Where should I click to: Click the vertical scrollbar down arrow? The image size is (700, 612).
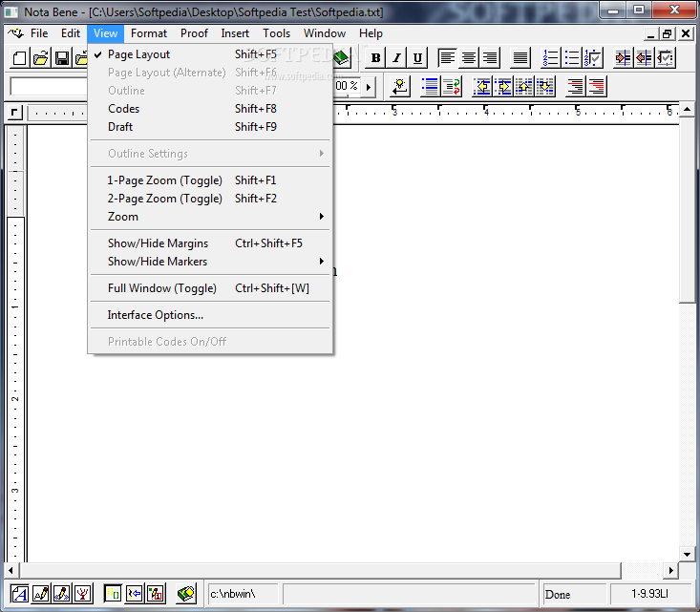click(687, 554)
